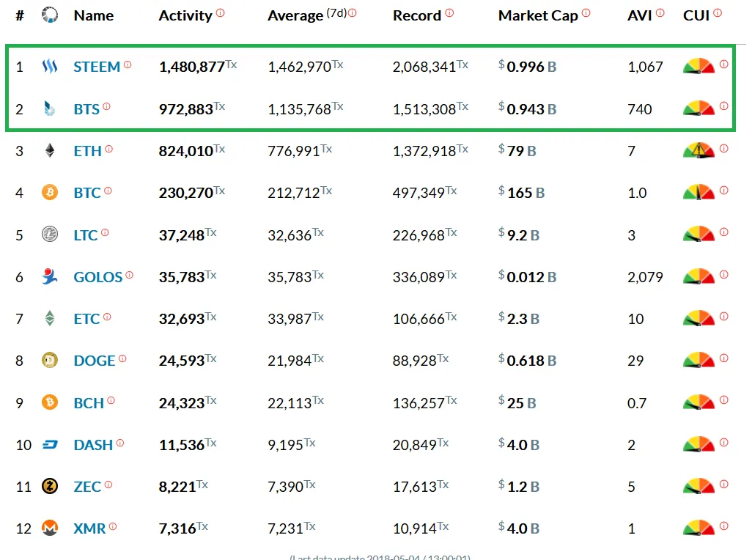
Task: Sort by the Market Cap column header
Action: 538,15
